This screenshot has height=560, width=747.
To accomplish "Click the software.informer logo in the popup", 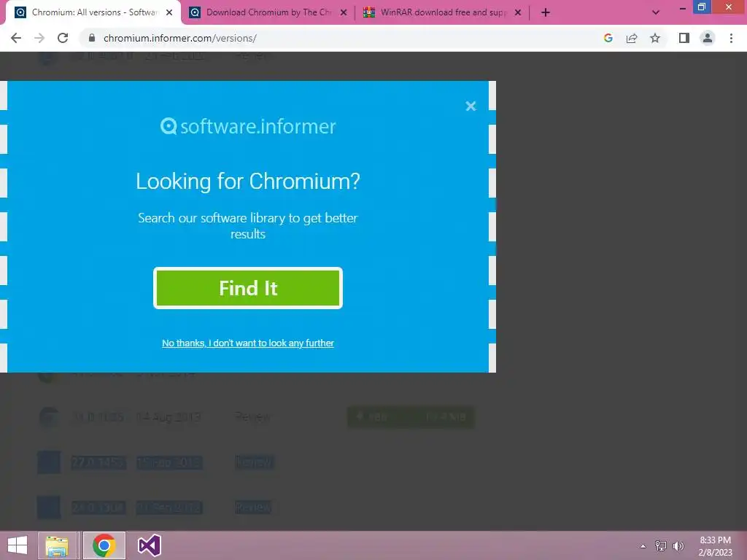I will click(x=248, y=126).
